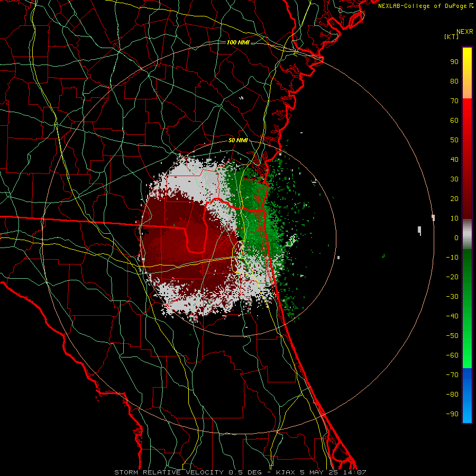Click the -20 value on the velocity scale
Viewport: 476px width, 476px height.
pos(452,277)
